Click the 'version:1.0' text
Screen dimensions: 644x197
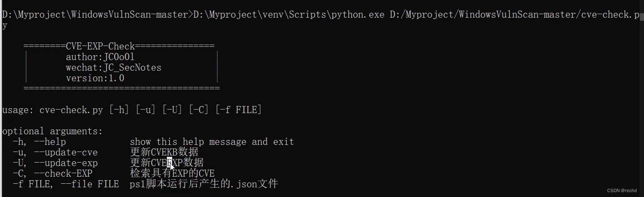point(95,78)
